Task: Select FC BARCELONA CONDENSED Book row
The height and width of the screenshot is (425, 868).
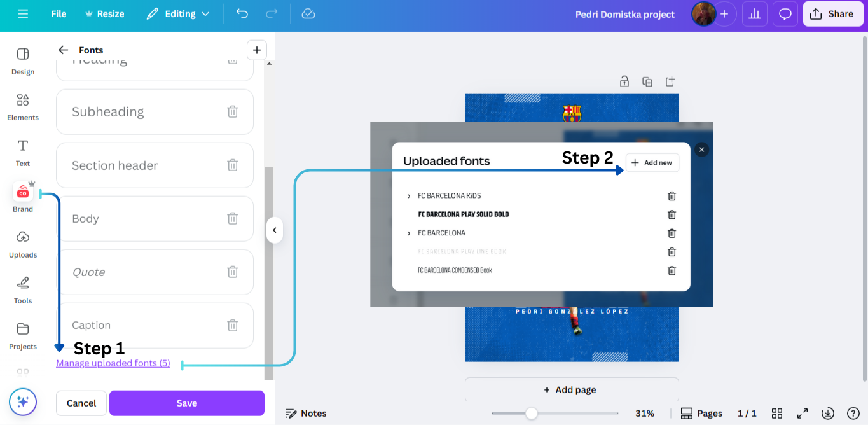Action: (455, 270)
